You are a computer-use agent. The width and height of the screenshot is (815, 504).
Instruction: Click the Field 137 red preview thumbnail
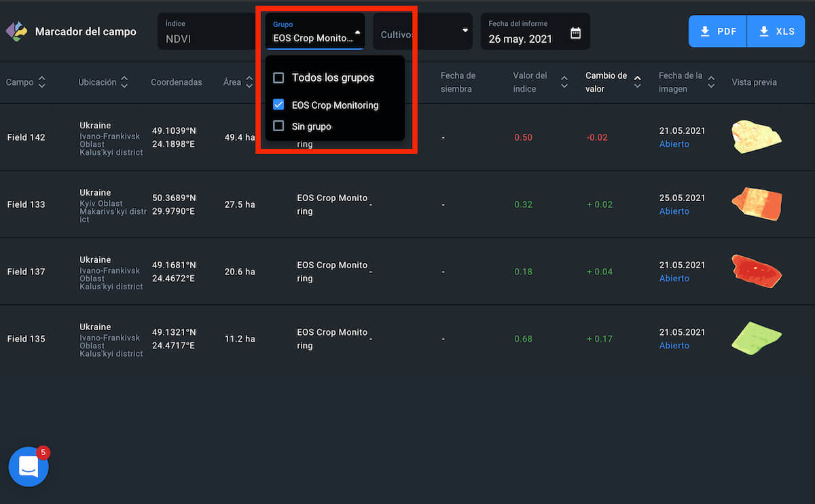756,270
